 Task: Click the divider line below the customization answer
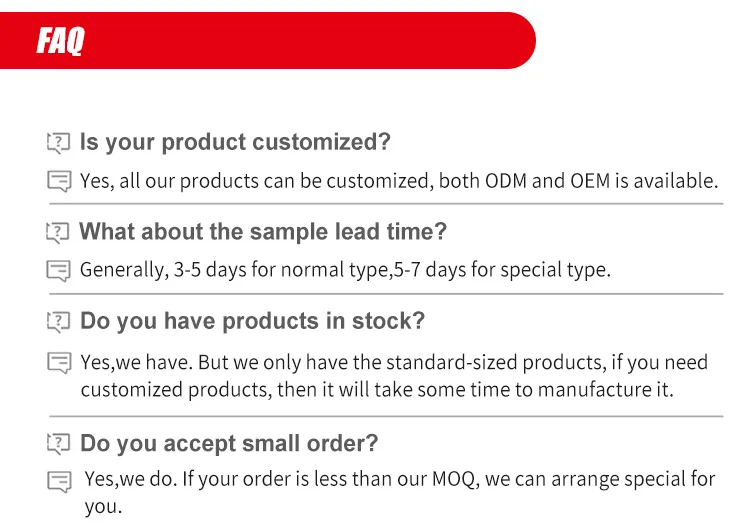coord(385,204)
